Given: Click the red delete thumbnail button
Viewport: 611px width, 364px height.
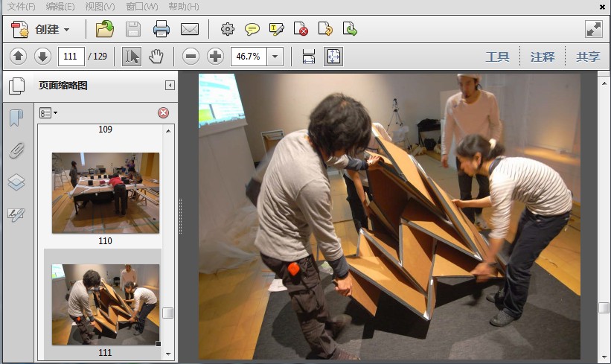Looking at the screenshot, I should (163, 113).
